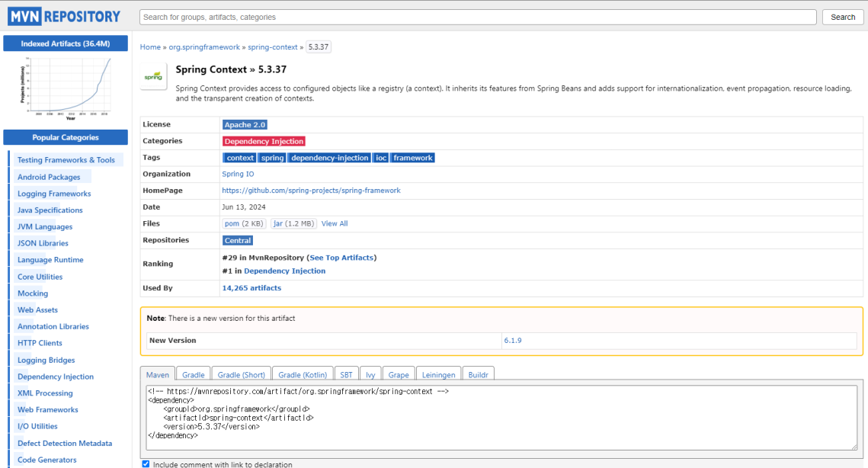Screen dimensions: 868x468
Task: Open the Spring IO organization link
Action: point(238,174)
